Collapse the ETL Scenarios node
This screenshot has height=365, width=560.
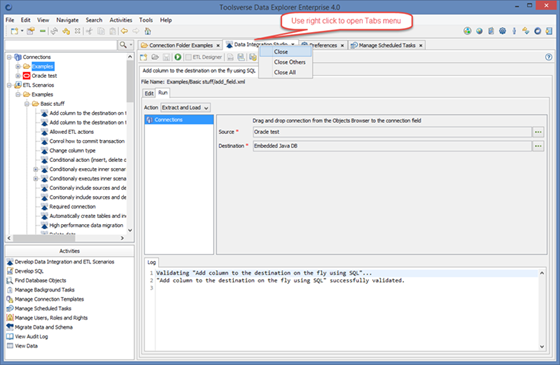[x=10, y=85]
